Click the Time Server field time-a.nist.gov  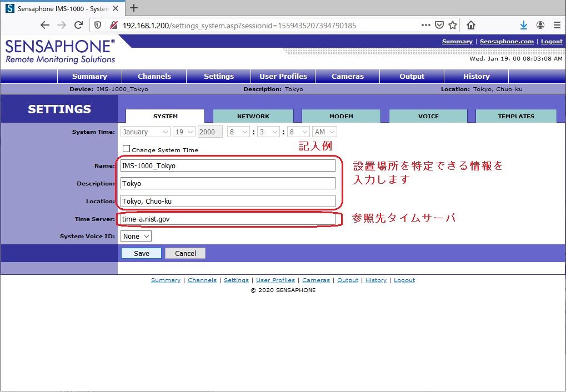click(228, 219)
